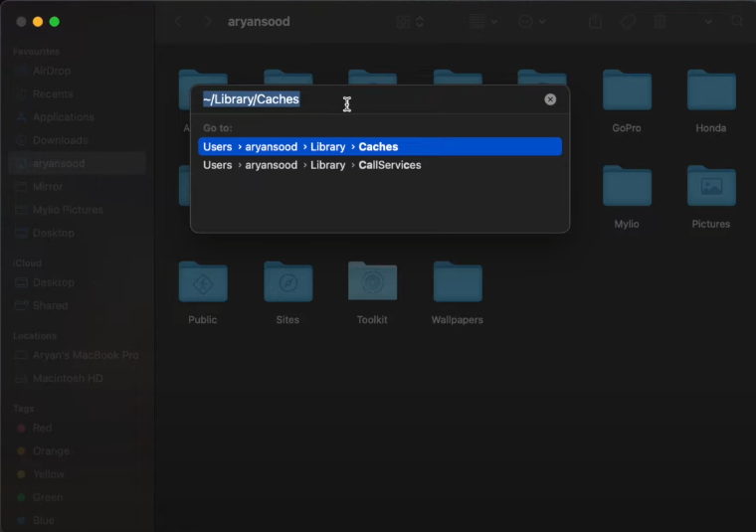Click into the ~/Library/Caches path field

point(371,99)
